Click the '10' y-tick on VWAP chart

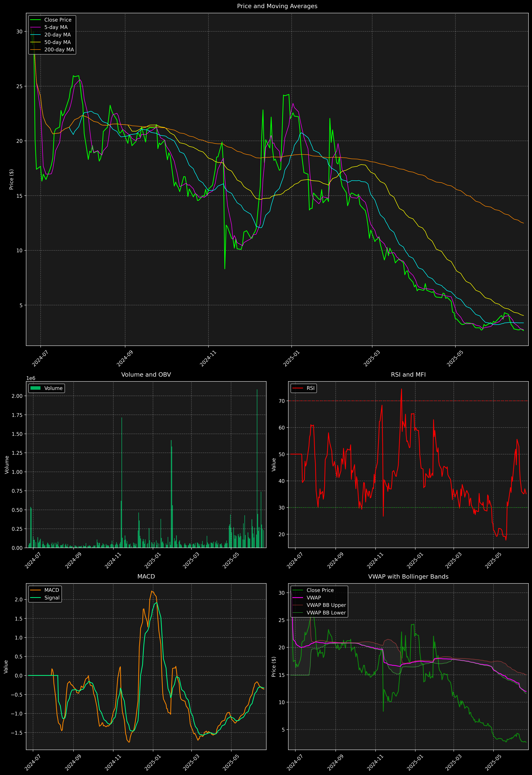click(x=282, y=702)
